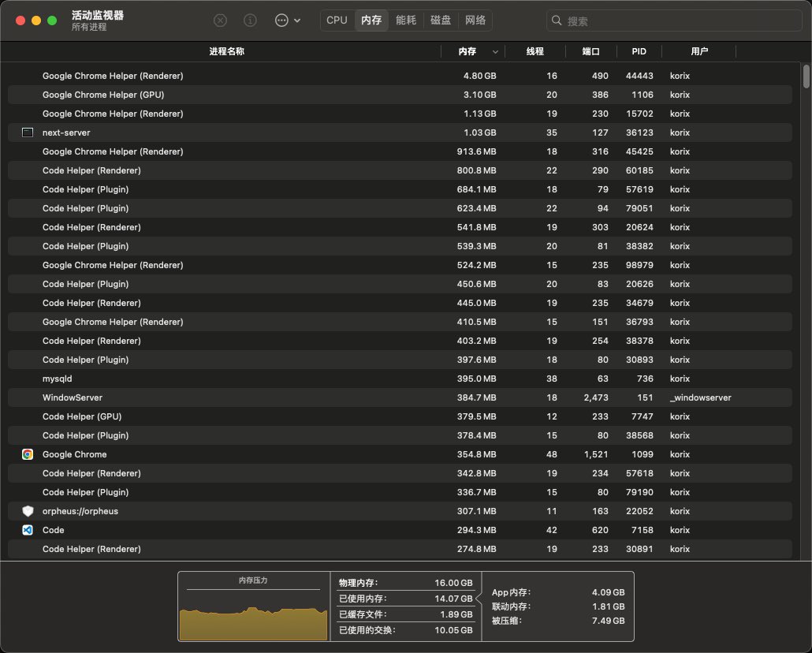Viewport: 812px width, 653px height.
Task: Select Code Helper (Renderer) with PID 60185
Action: click(x=400, y=170)
